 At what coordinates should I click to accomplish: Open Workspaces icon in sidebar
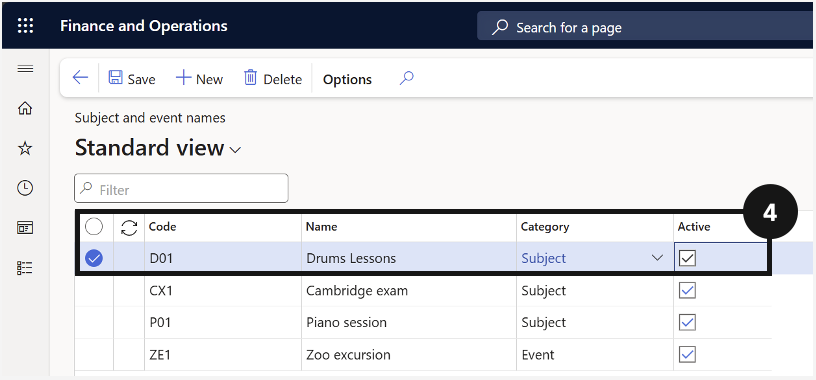25,228
